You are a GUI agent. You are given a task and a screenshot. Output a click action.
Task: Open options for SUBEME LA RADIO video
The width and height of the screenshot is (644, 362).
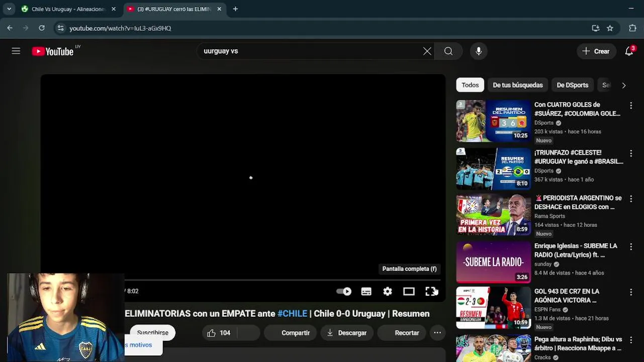click(x=631, y=247)
